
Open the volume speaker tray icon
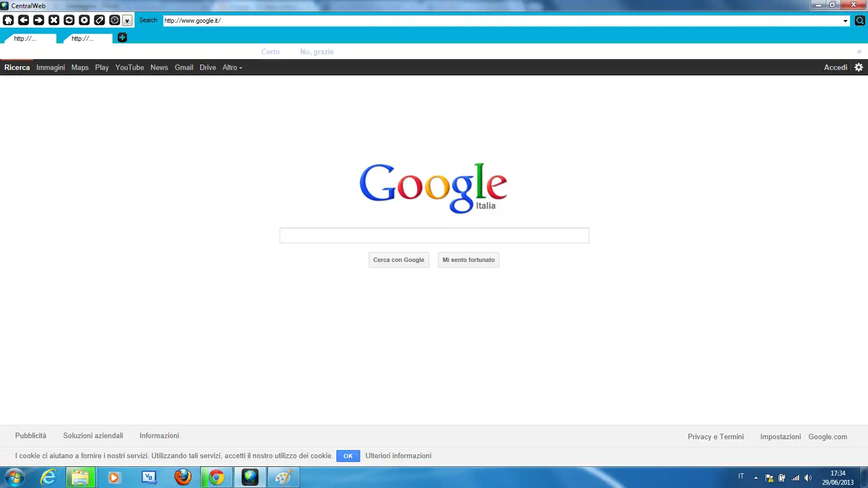click(808, 478)
